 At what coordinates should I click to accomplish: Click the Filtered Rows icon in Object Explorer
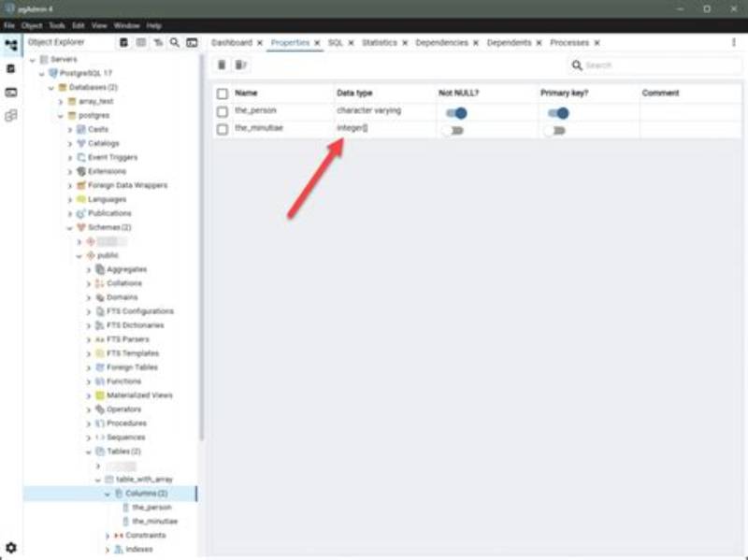(x=158, y=42)
